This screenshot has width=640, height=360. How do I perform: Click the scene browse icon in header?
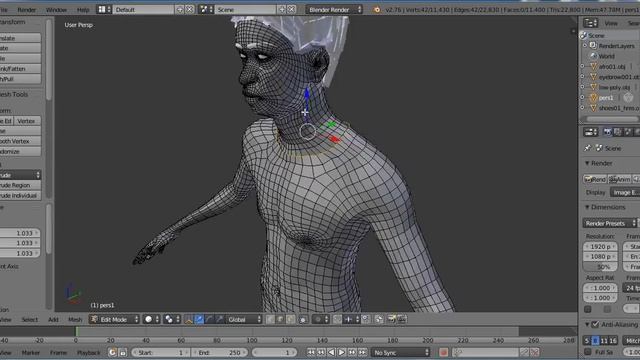pyautogui.click(x=206, y=9)
